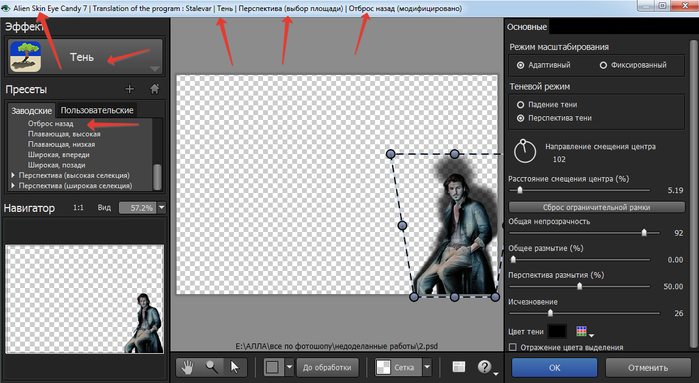Open the preview split dropdown arrow
The width and height of the screenshot is (699, 383).
289,367
